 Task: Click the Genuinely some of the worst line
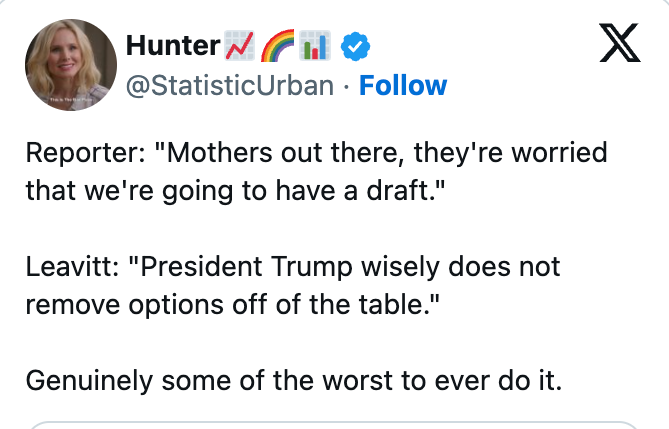(x=294, y=381)
